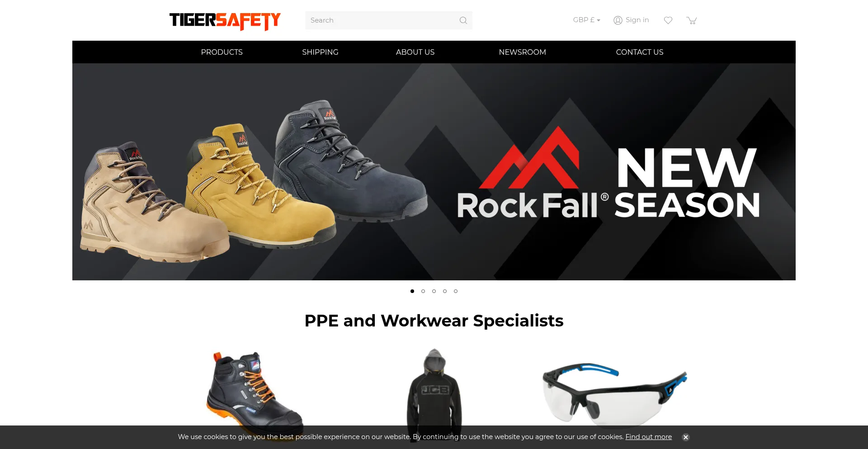Click the search magnifier icon

463,20
